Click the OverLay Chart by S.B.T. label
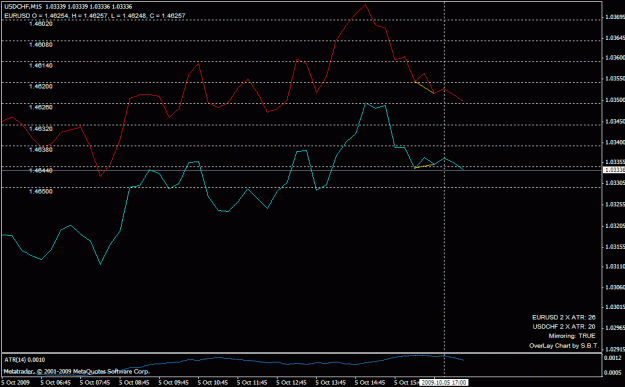The height and width of the screenshot is (387, 625). 564,346
